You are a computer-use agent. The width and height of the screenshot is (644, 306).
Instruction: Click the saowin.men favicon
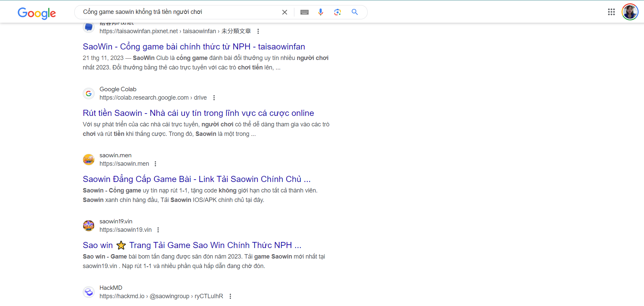tap(89, 160)
